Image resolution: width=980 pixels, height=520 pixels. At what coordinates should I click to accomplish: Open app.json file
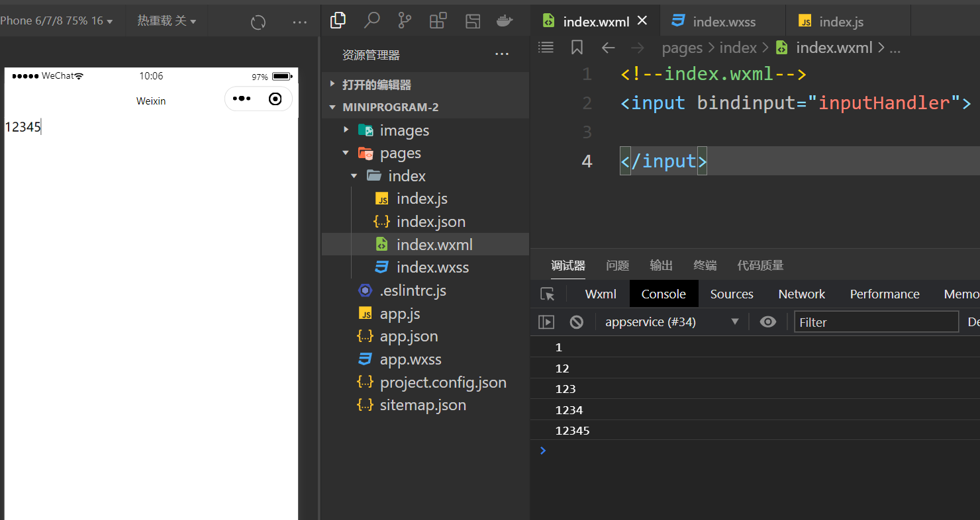tap(425, 336)
